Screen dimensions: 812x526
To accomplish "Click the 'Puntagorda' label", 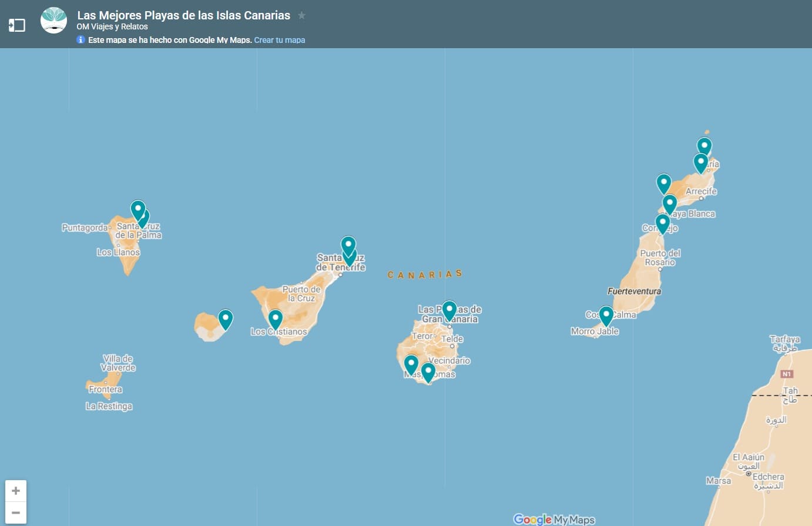I will (85, 227).
